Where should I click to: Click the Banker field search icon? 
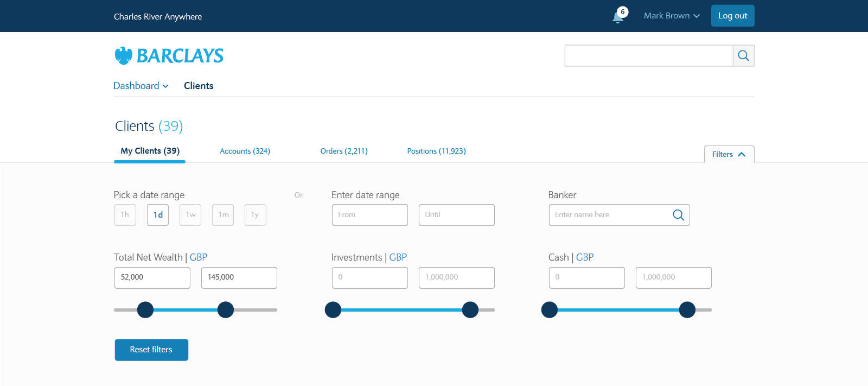678,215
